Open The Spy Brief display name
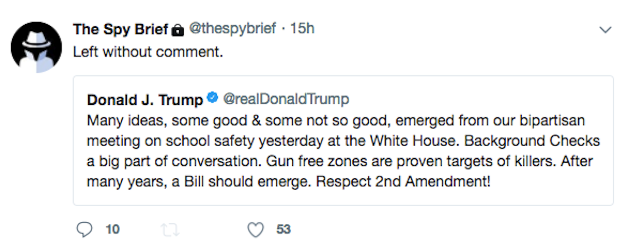Image resolution: width=644 pixels, height=252 pixels. [x=121, y=29]
